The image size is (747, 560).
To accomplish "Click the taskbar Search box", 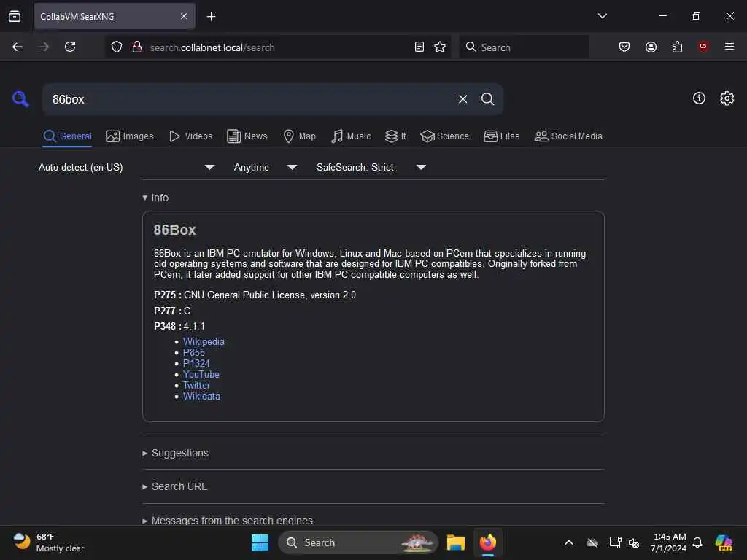I will click(x=357, y=542).
